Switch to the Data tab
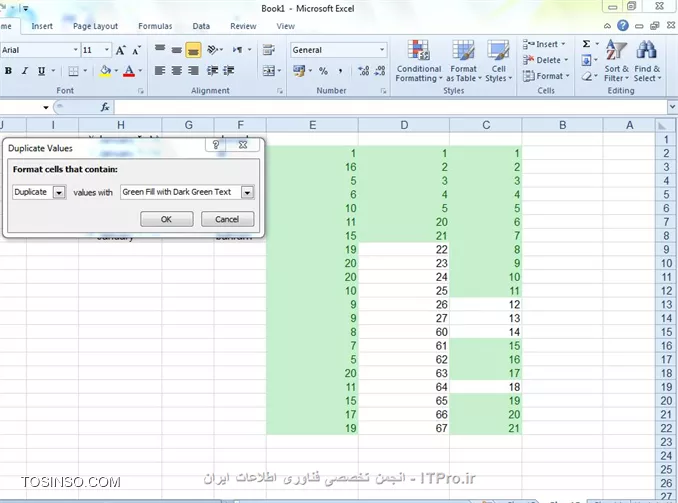 (x=201, y=26)
